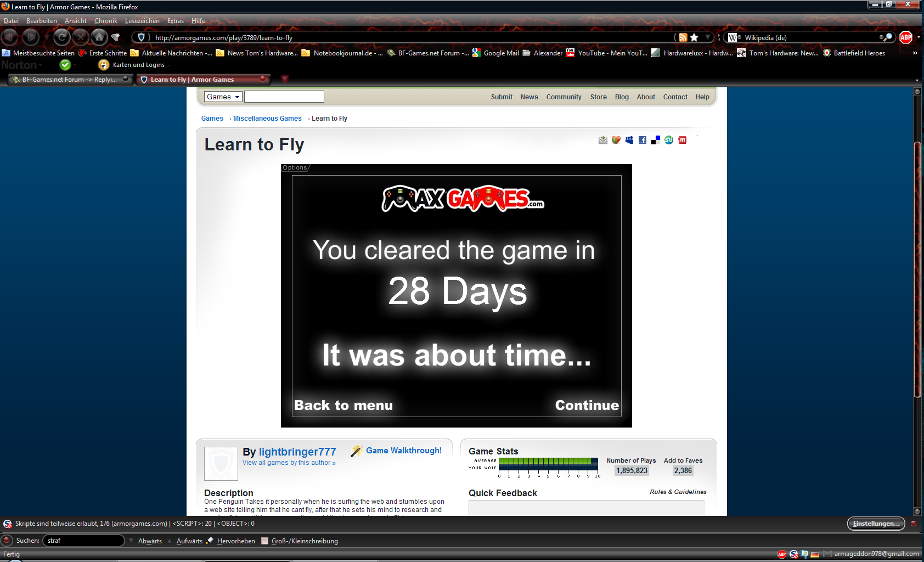This screenshot has height=562, width=924.
Task: Close the NoScript notification with red dot
Action: point(914,524)
